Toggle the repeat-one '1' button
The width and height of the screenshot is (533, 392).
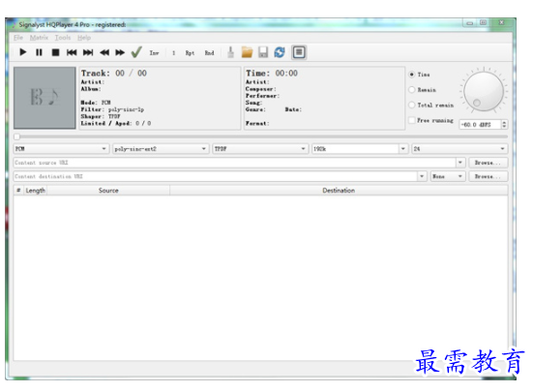(173, 52)
